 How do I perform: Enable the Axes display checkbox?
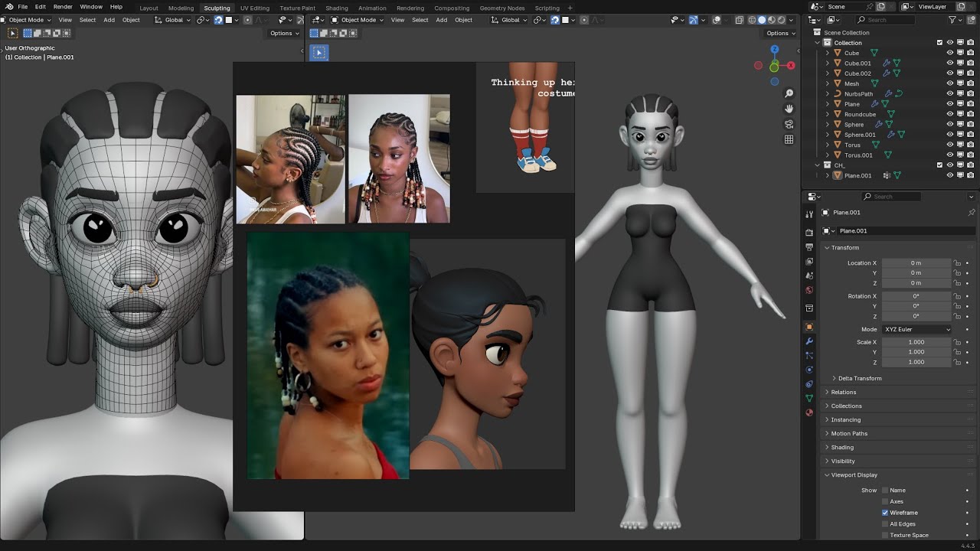(885, 501)
